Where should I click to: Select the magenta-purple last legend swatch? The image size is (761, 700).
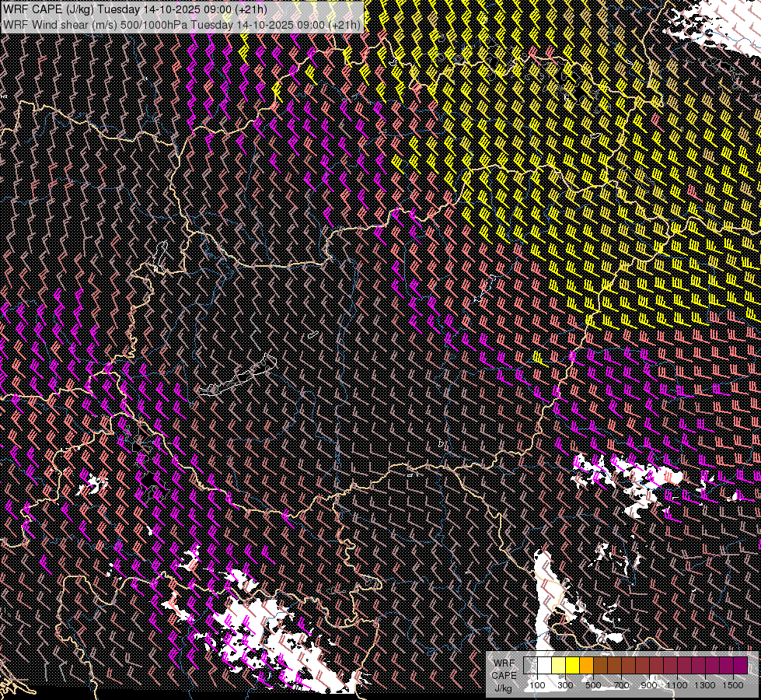741,666
